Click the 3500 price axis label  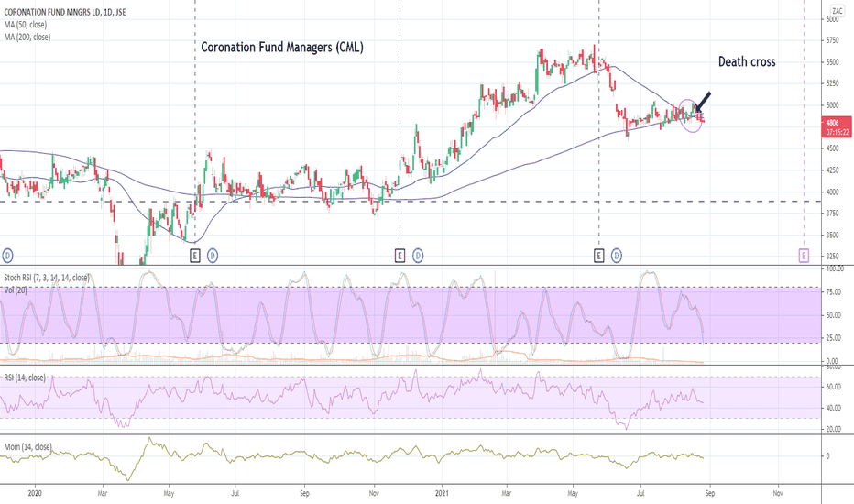832,235
